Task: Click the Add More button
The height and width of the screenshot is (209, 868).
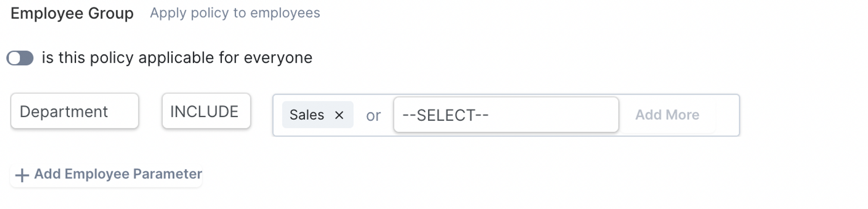Action: click(x=667, y=115)
